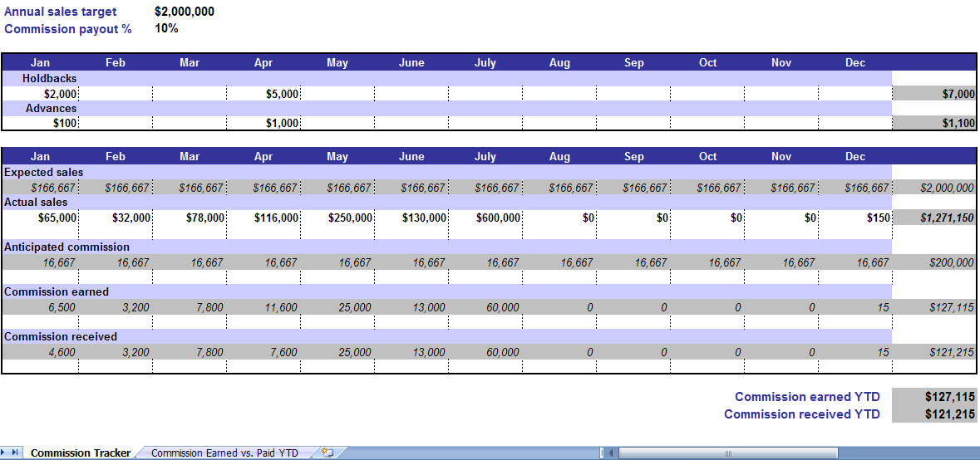Click the holdbacks total $7,000 cell
The width and height of the screenshot is (980, 460).
pos(934,94)
